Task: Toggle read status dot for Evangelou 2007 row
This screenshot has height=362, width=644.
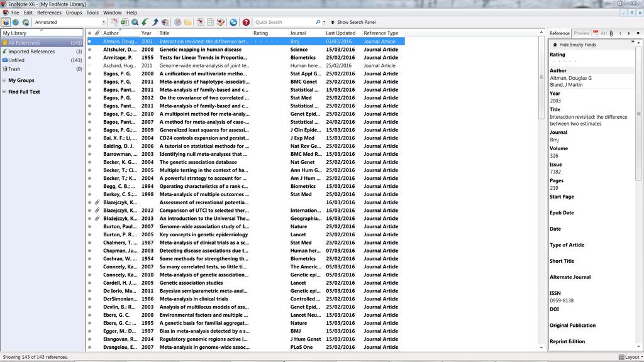Action: click(89, 347)
